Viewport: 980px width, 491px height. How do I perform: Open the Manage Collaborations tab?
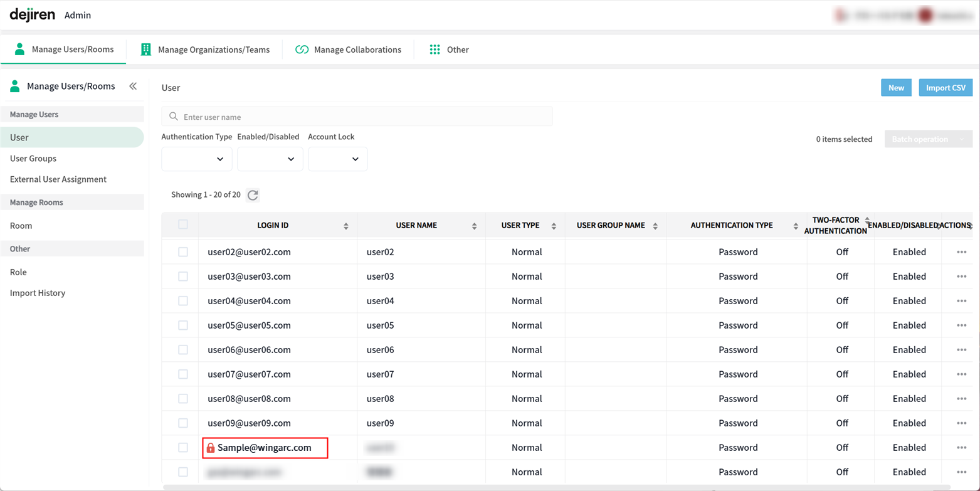[x=349, y=50]
